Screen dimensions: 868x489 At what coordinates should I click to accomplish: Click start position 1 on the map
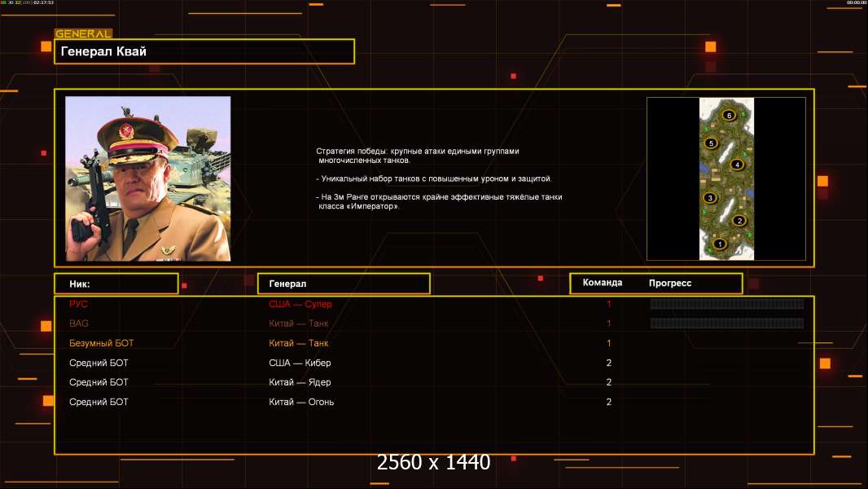719,244
